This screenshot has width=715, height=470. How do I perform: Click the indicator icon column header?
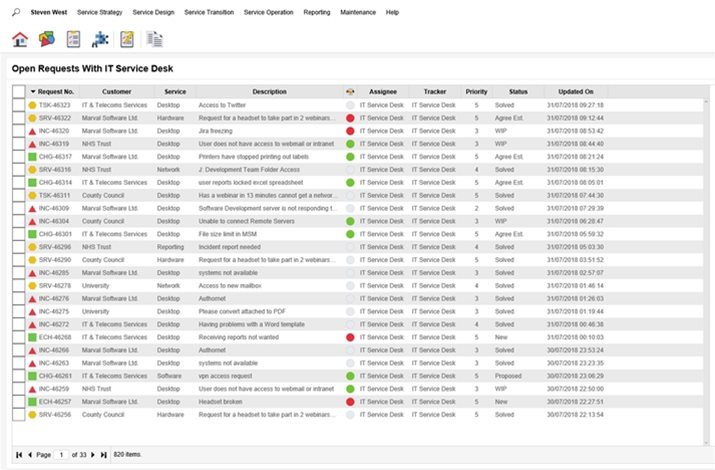(x=349, y=91)
